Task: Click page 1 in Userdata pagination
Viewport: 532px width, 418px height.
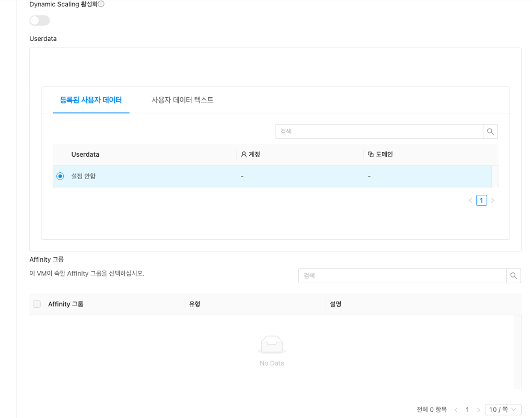Action: pyautogui.click(x=481, y=201)
